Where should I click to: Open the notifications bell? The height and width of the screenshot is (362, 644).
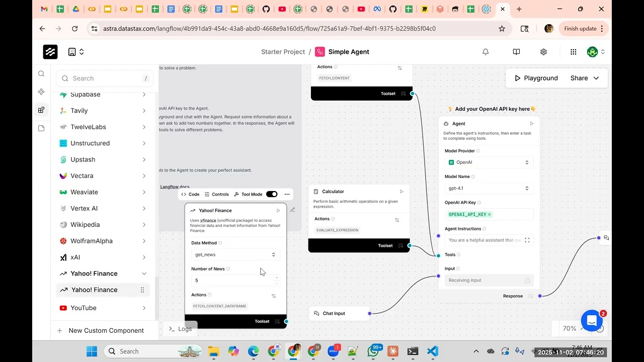[x=486, y=52]
